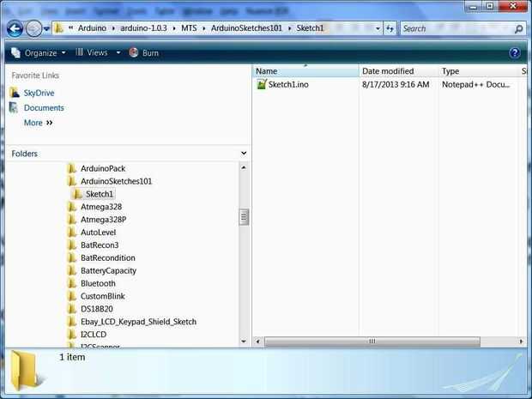Viewport: 532px width, 399px height.
Task: Open the SkyDrive favorite link
Action: (39, 93)
